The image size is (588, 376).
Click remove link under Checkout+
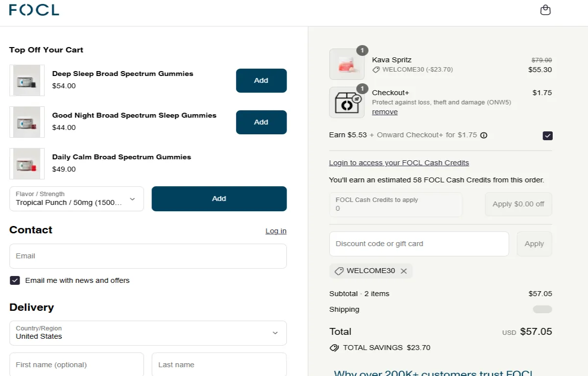[x=385, y=112]
